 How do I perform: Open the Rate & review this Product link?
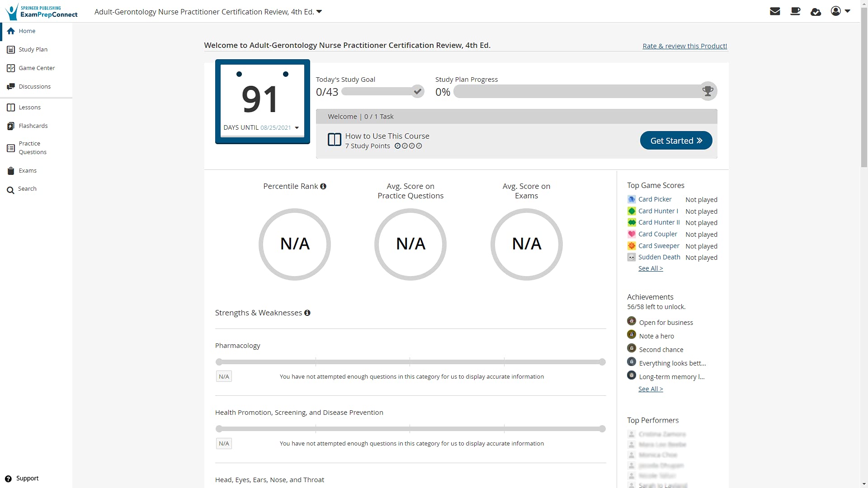pos(684,46)
